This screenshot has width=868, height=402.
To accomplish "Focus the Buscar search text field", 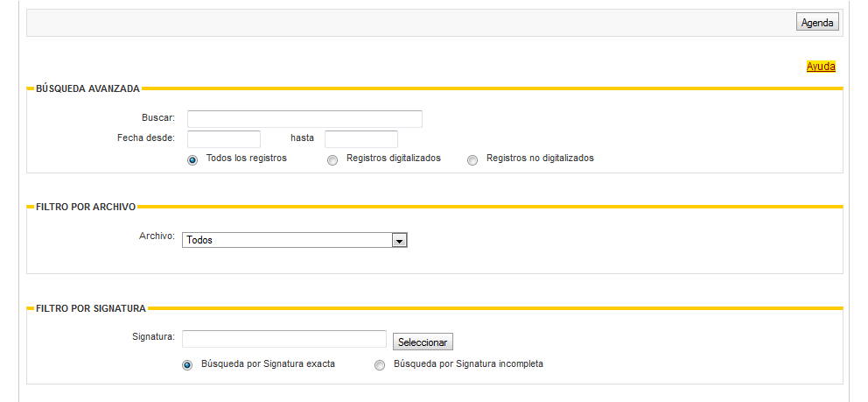I will pyautogui.click(x=304, y=119).
